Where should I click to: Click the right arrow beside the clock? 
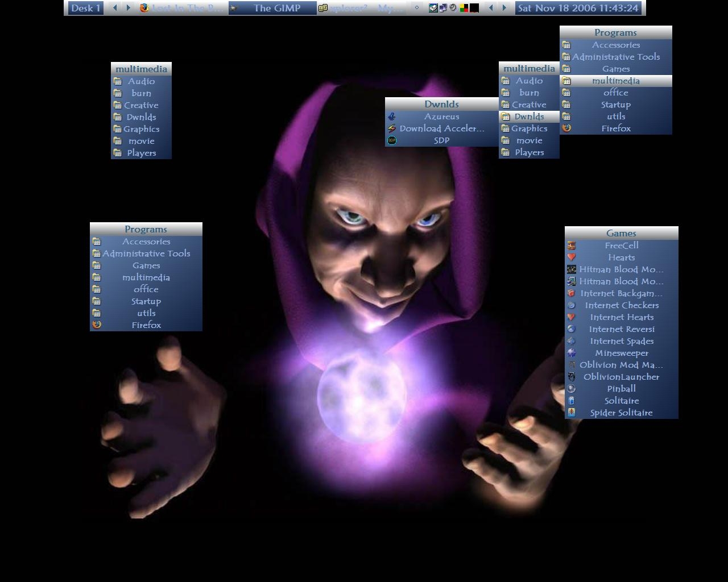[504, 8]
